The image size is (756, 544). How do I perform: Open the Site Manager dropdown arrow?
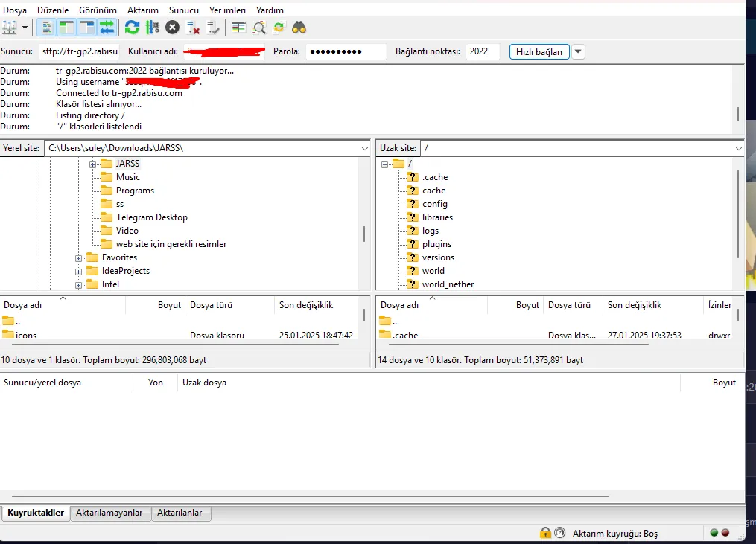23,28
